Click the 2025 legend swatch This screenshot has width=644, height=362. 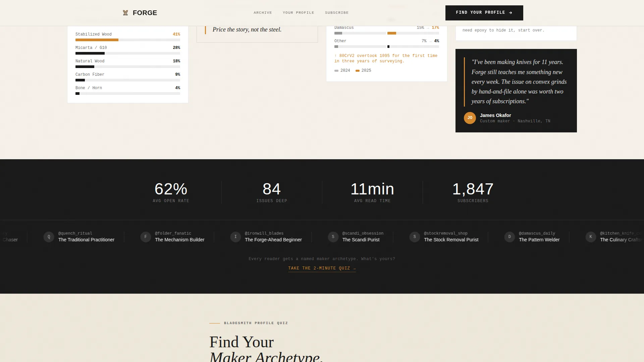tap(358, 71)
